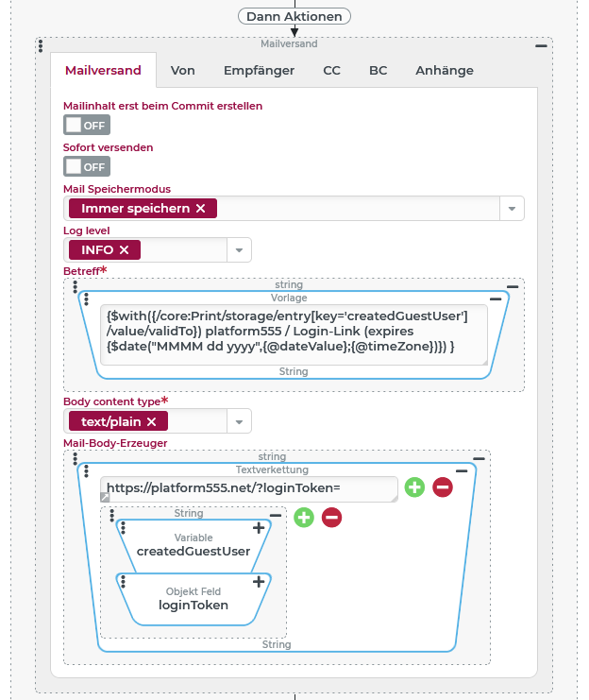589x700 pixels.
Task: Click red minus next to URL text field
Action: tap(443, 487)
